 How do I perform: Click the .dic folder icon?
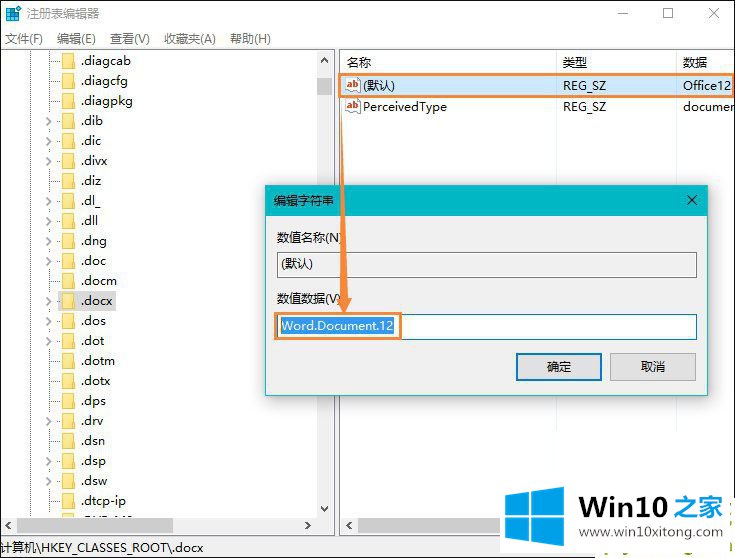68,141
